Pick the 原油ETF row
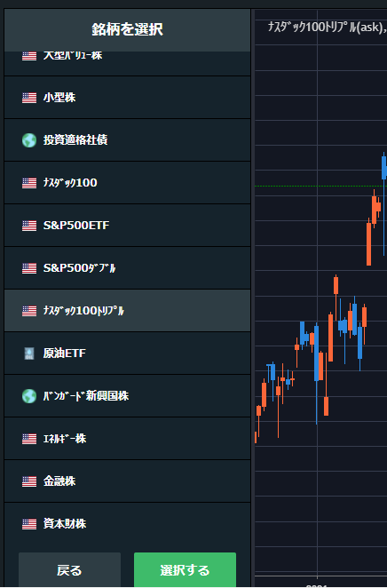Screen dimensions: 387x588 click(128, 354)
